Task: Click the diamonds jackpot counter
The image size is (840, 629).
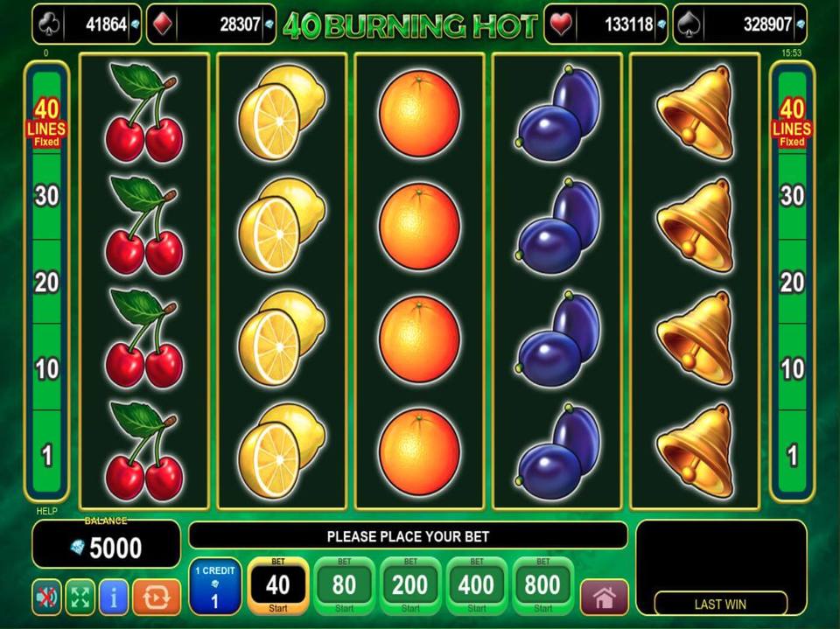Action: (x=211, y=24)
